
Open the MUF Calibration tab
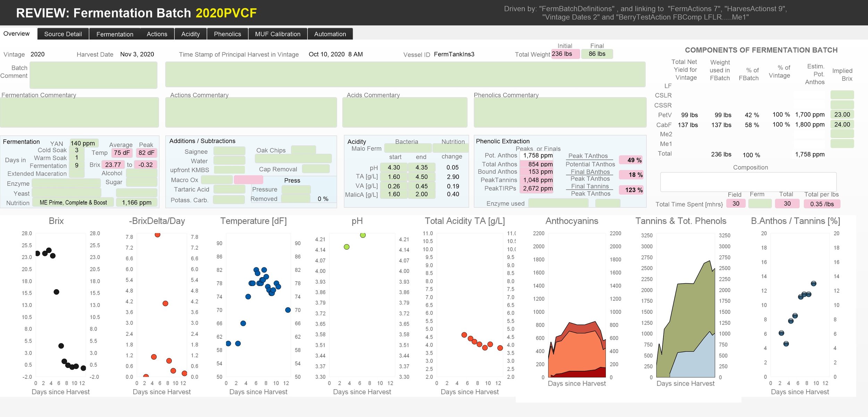coord(278,34)
